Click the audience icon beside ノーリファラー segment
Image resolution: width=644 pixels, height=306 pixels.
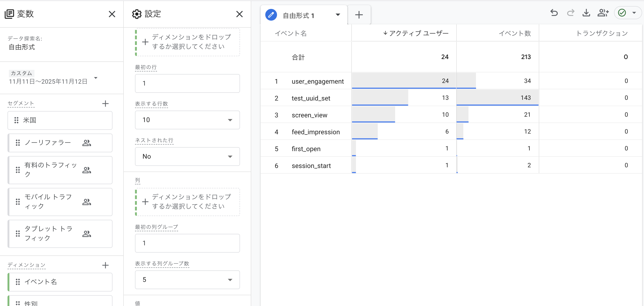[86, 143]
